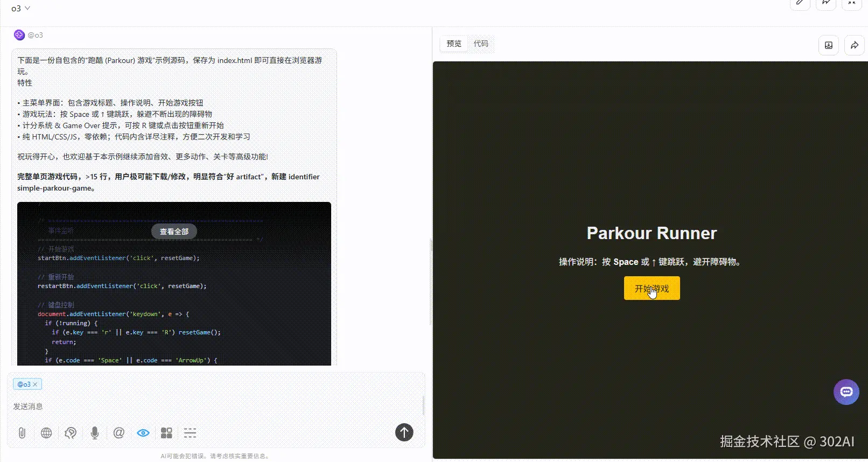
Task: Click the dashed lines settings icon
Action: click(190, 433)
